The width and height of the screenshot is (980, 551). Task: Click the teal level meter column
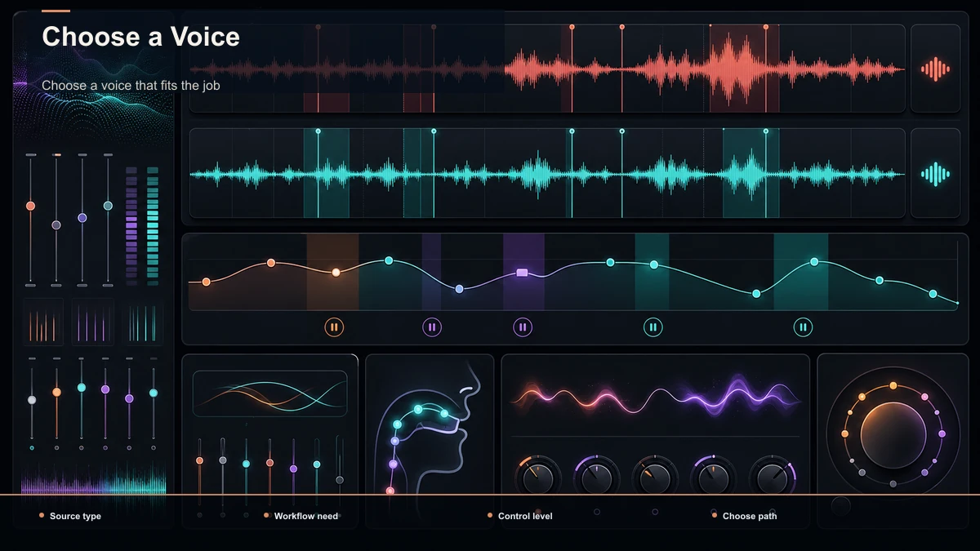point(152,225)
